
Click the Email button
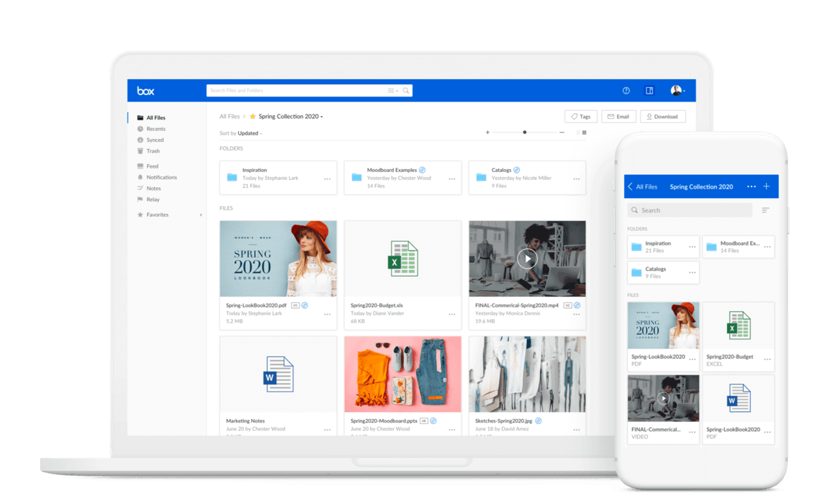pyautogui.click(x=618, y=117)
